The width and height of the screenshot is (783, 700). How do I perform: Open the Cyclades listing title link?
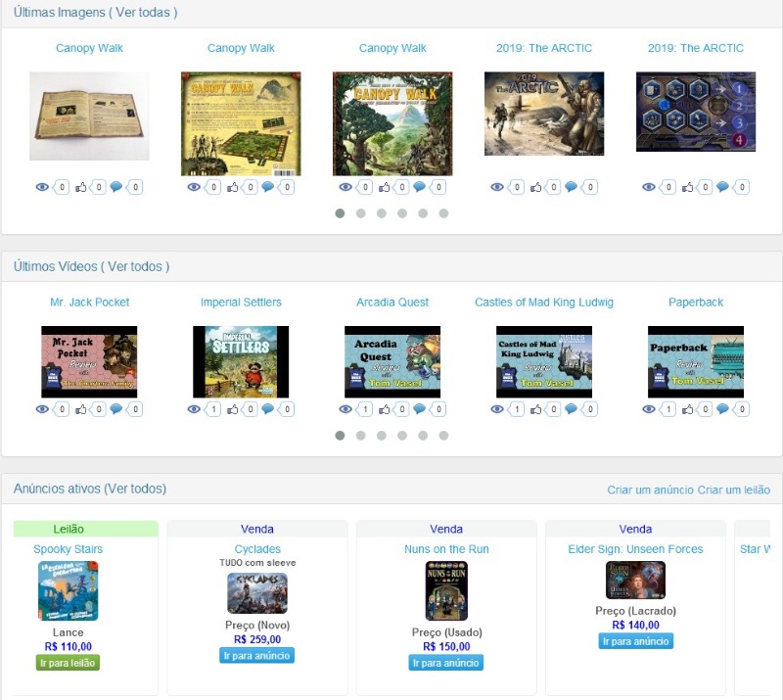[x=257, y=549]
